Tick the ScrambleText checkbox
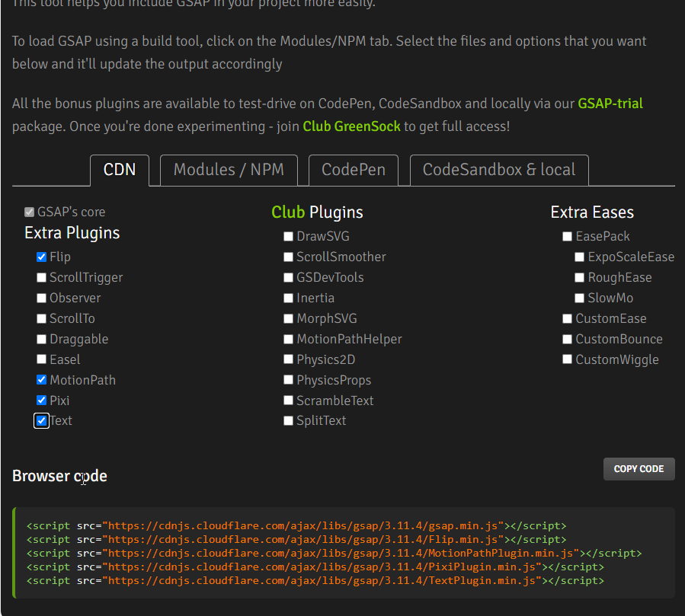Screen dimensions: 685x616 point(288,401)
